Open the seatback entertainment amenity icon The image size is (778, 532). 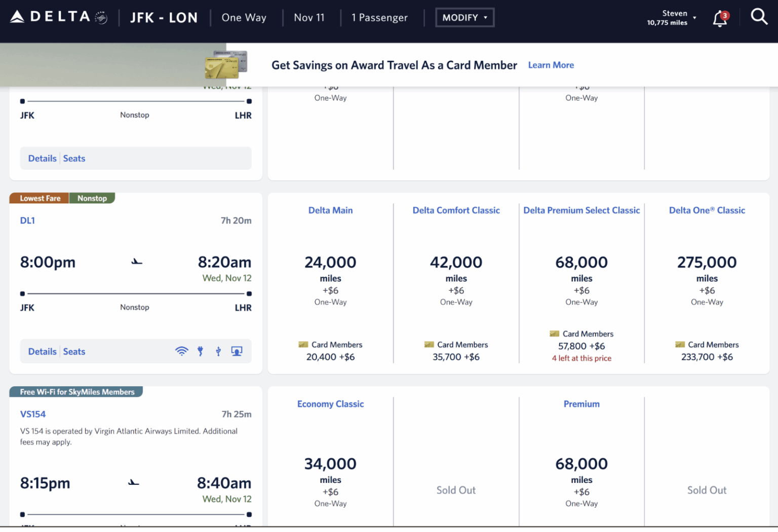point(236,351)
